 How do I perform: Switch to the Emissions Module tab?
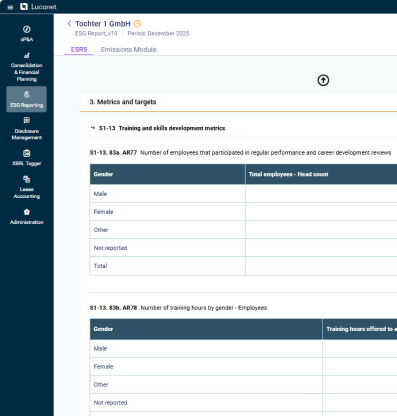(x=128, y=50)
